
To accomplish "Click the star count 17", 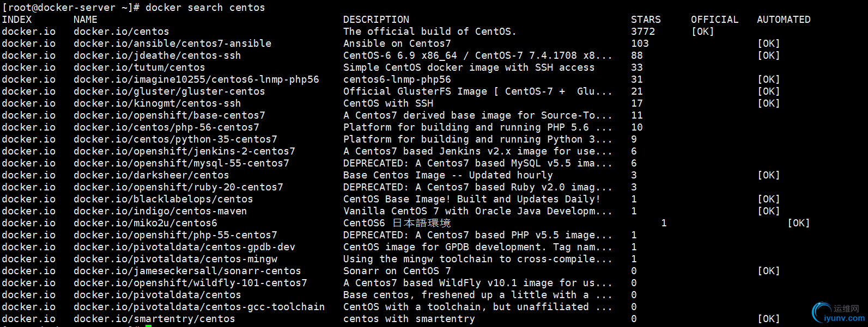I will point(637,103).
